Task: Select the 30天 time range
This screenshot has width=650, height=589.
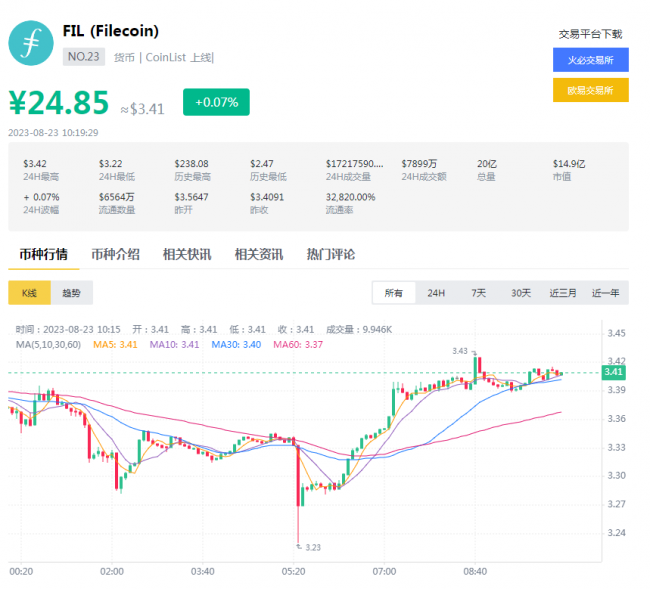Action: click(x=521, y=293)
